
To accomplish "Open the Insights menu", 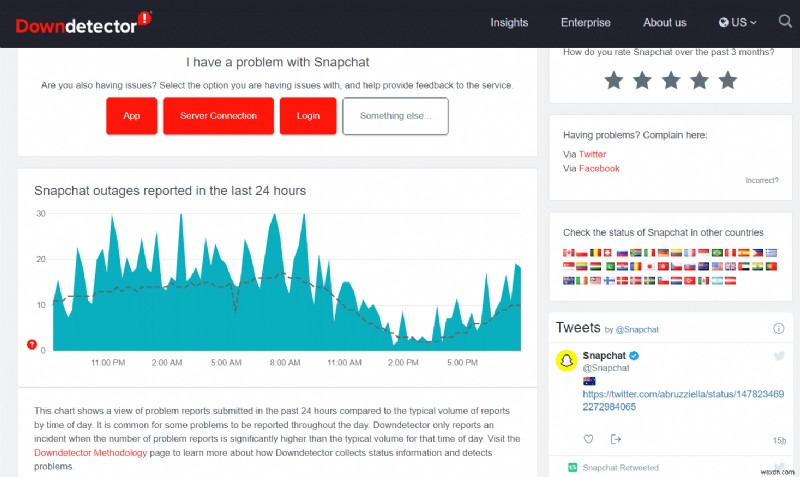I will [509, 22].
